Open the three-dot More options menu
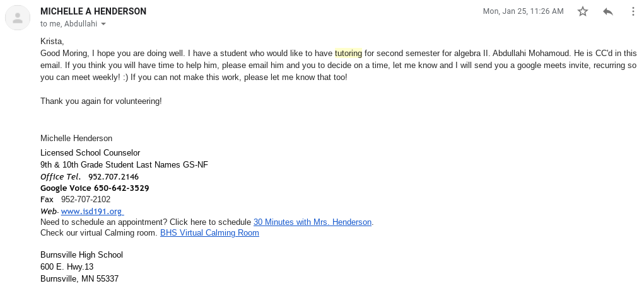The width and height of the screenshot is (644, 286). coord(633,12)
